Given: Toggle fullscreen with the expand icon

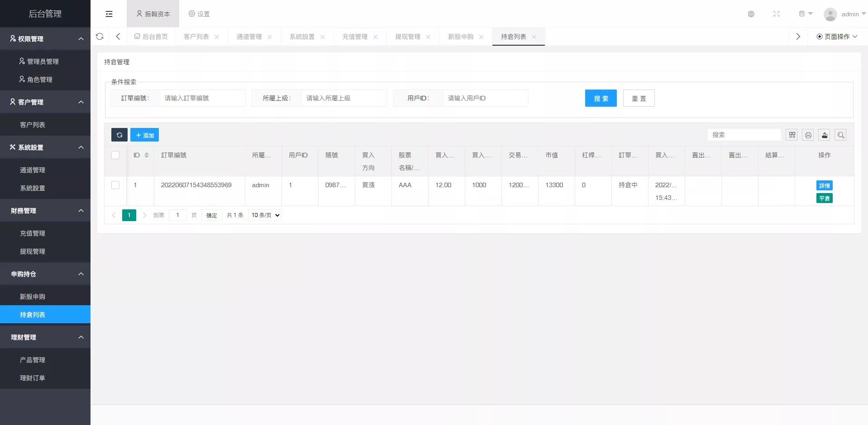Looking at the screenshot, I should pos(777,14).
